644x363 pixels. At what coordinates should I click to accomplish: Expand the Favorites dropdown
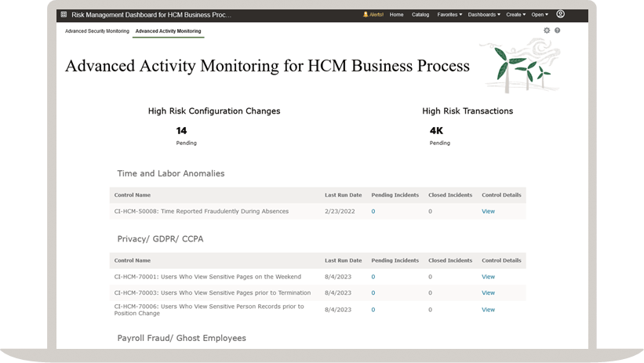(449, 15)
